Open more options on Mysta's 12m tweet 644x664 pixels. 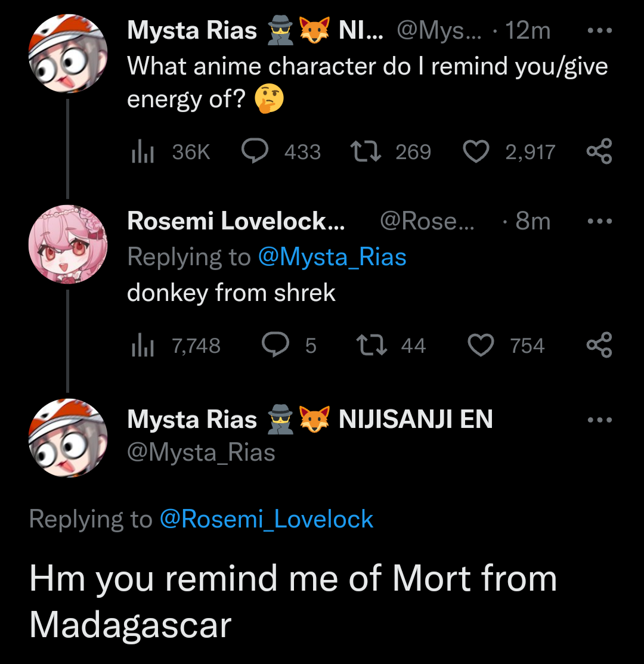click(599, 30)
